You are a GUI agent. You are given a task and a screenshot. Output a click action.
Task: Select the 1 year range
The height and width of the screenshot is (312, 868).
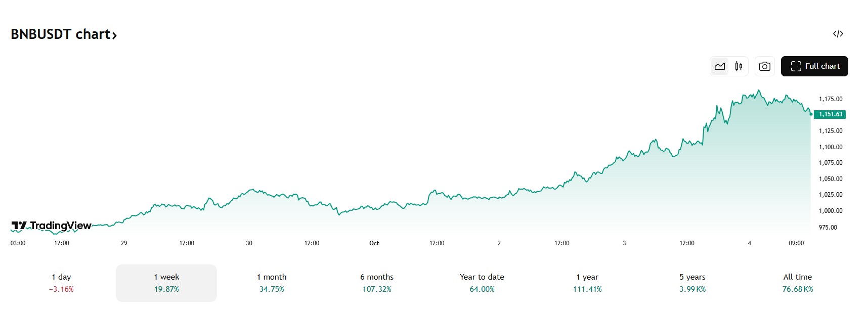point(587,283)
